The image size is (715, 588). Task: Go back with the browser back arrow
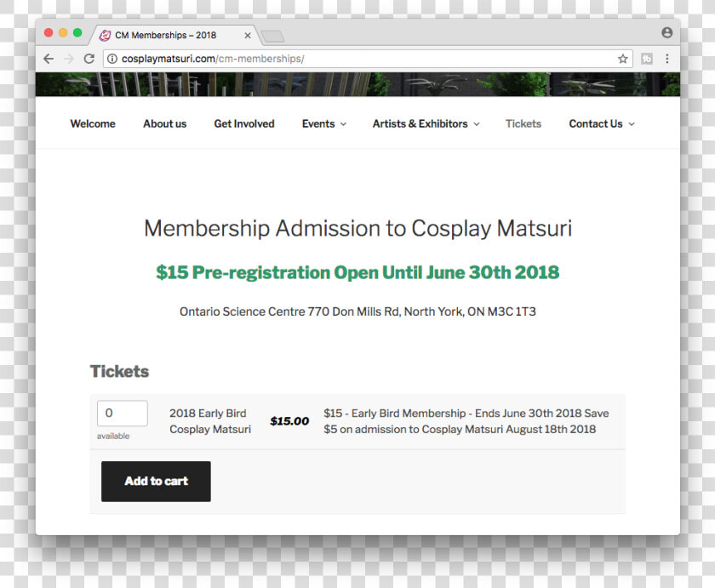click(x=49, y=59)
